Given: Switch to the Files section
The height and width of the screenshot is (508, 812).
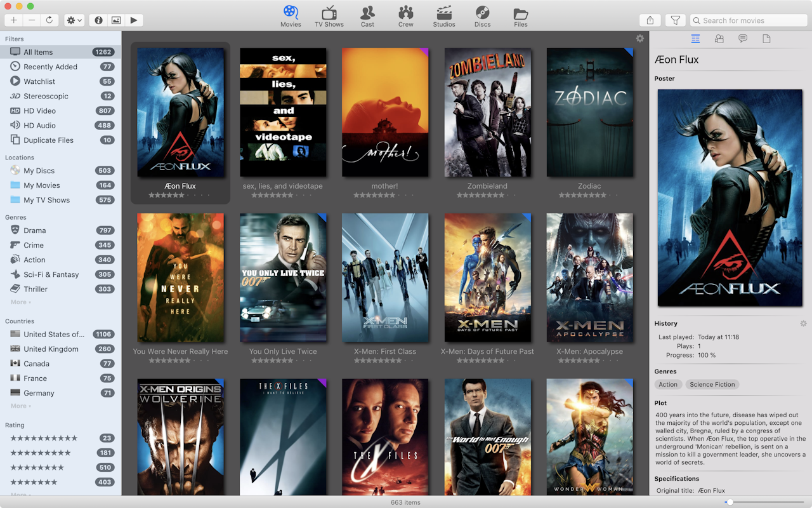Looking at the screenshot, I should (x=520, y=15).
